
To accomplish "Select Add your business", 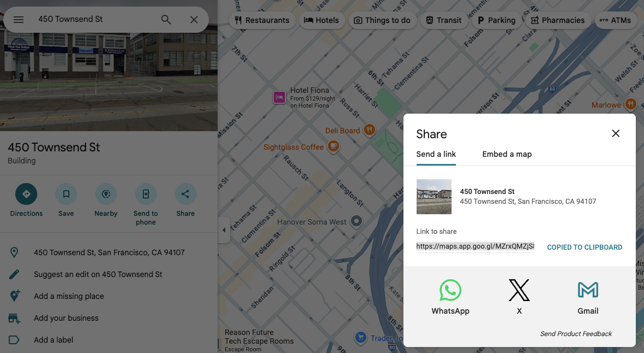I will click(x=109, y=318).
